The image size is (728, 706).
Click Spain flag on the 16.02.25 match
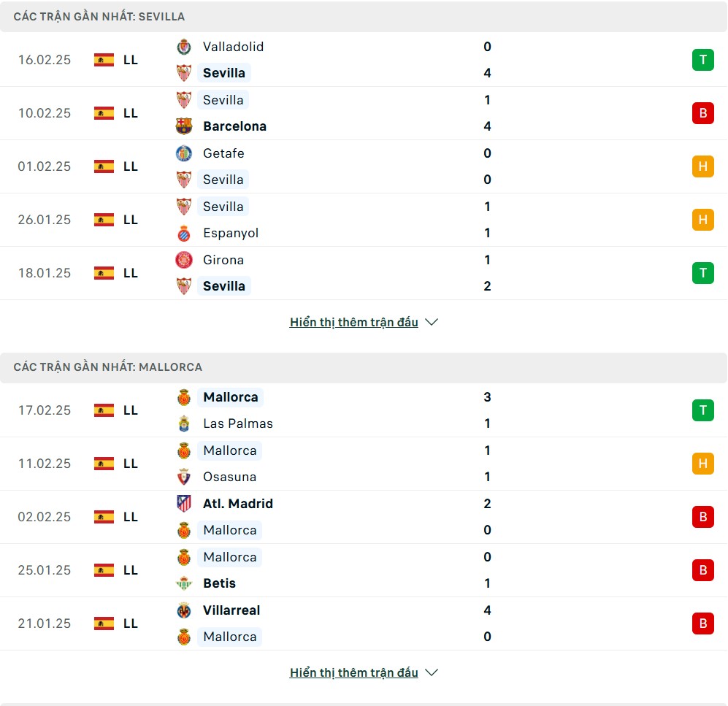click(104, 60)
